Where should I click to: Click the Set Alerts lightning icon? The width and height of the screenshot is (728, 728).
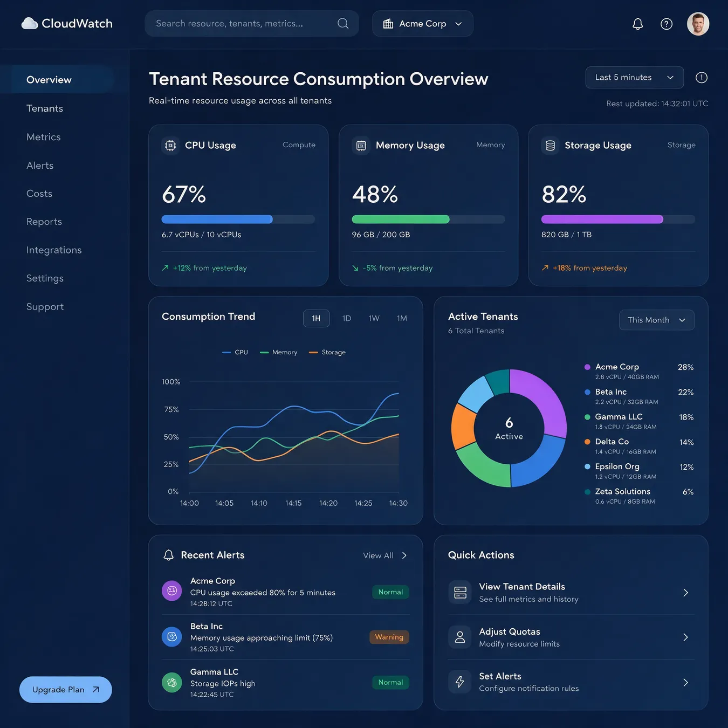click(x=460, y=682)
